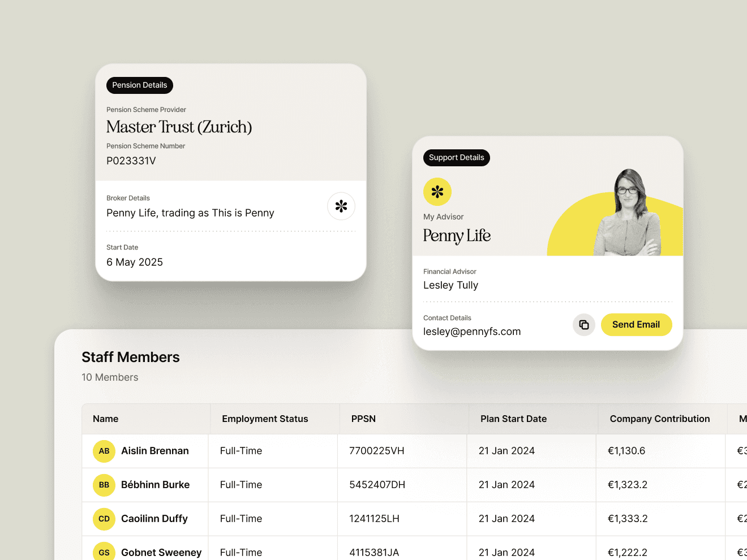Click the AB avatar for Aislin Brennan
This screenshot has width=747, height=560.
pos(104,451)
